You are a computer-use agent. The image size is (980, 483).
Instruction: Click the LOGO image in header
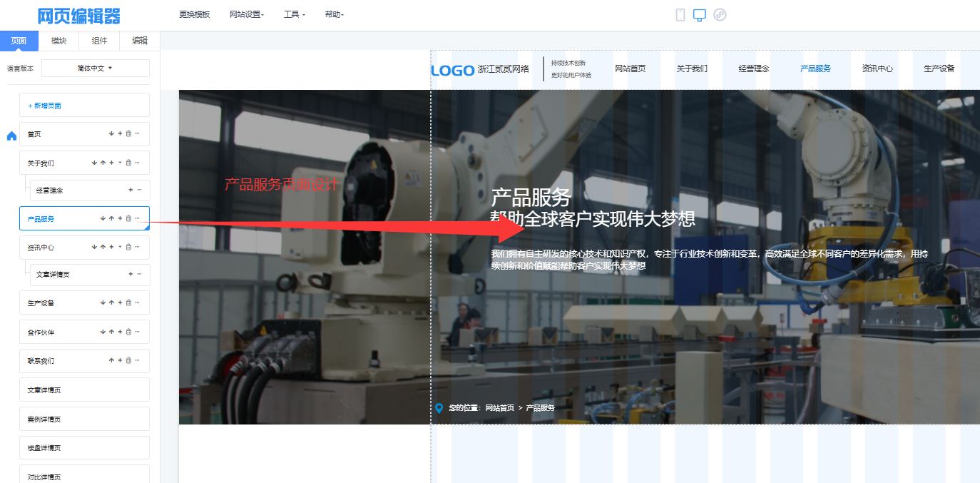click(x=453, y=70)
